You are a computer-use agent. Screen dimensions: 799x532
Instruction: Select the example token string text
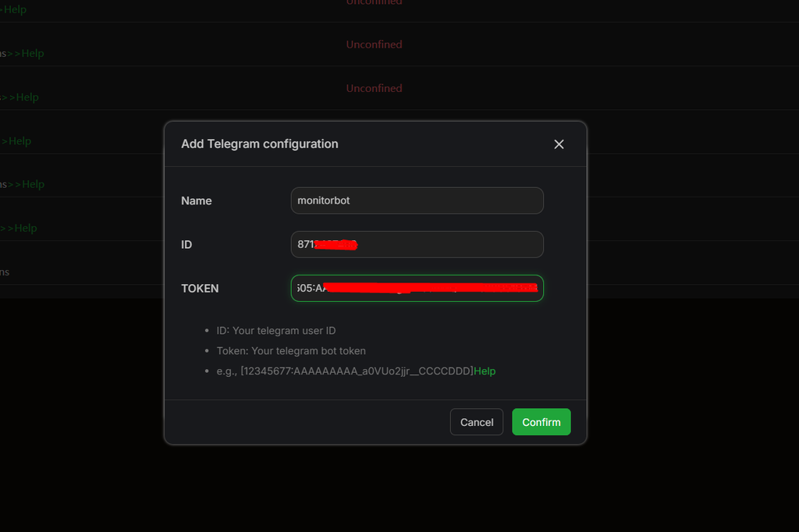tap(357, 371)
